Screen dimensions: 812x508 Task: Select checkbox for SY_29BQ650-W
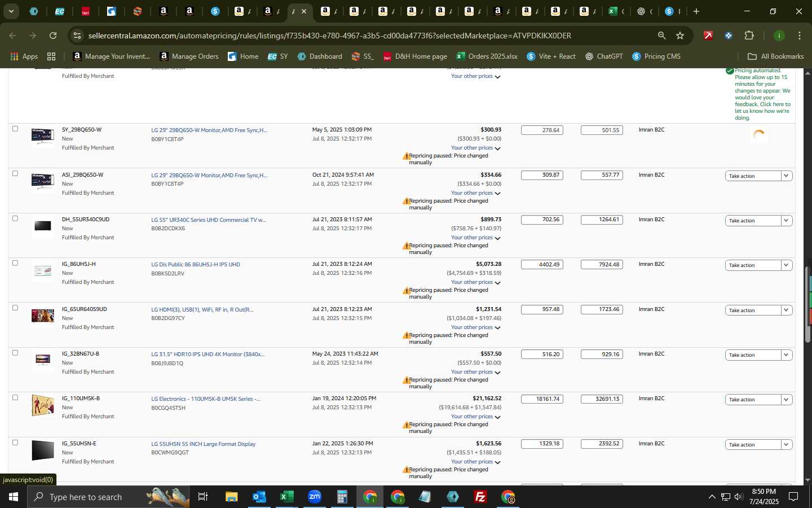point(15,129)
